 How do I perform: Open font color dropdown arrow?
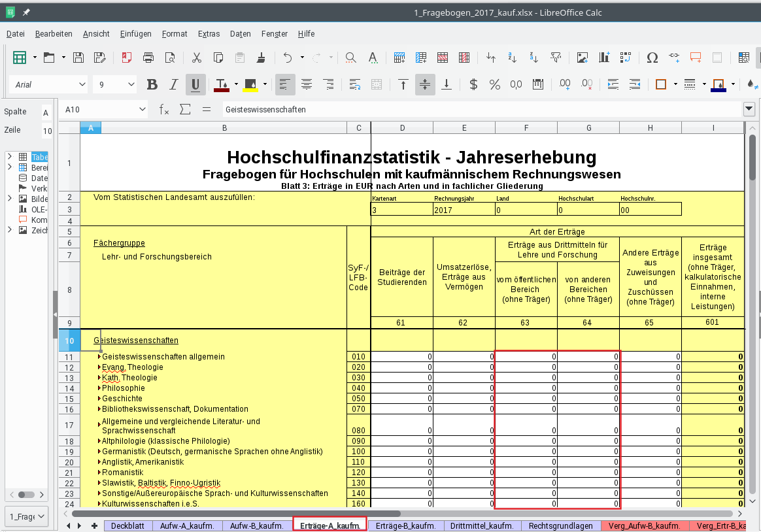pos(237,84)
